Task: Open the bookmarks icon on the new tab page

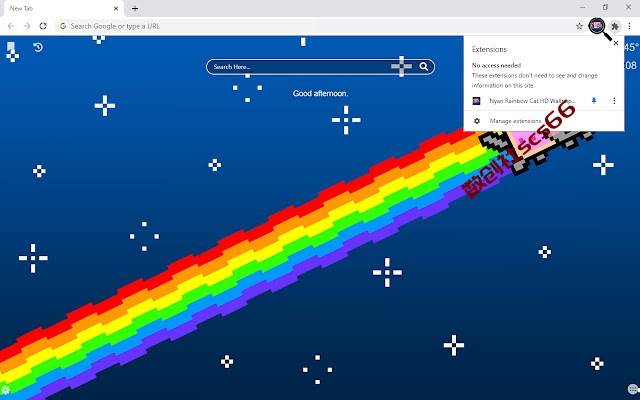Action: 11,46
